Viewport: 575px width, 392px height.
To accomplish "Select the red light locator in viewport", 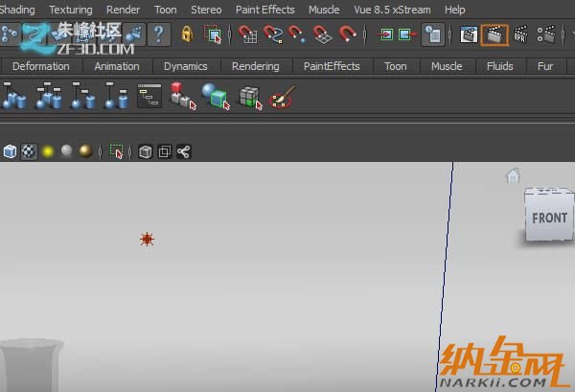I will (147, 239).
